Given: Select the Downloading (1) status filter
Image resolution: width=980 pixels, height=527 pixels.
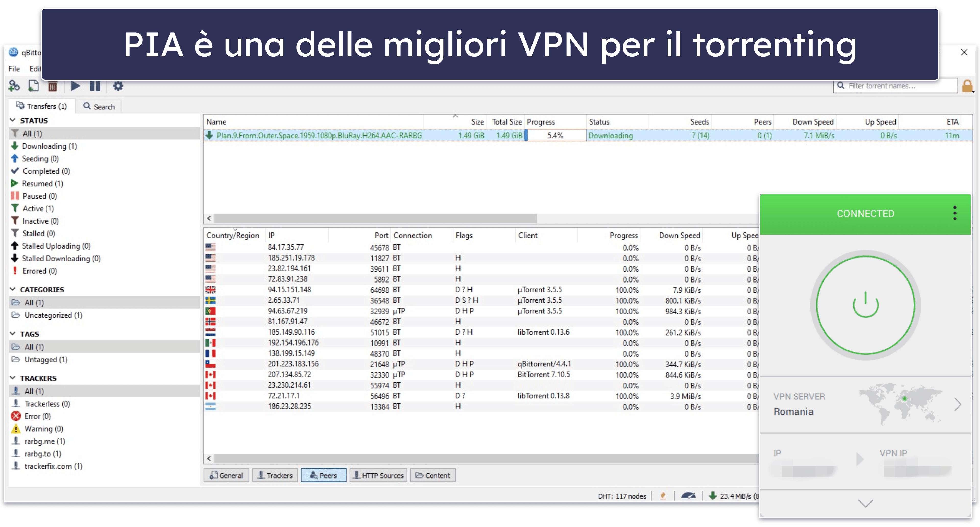Looking at the screenshot, I should [x=44, y=146].
